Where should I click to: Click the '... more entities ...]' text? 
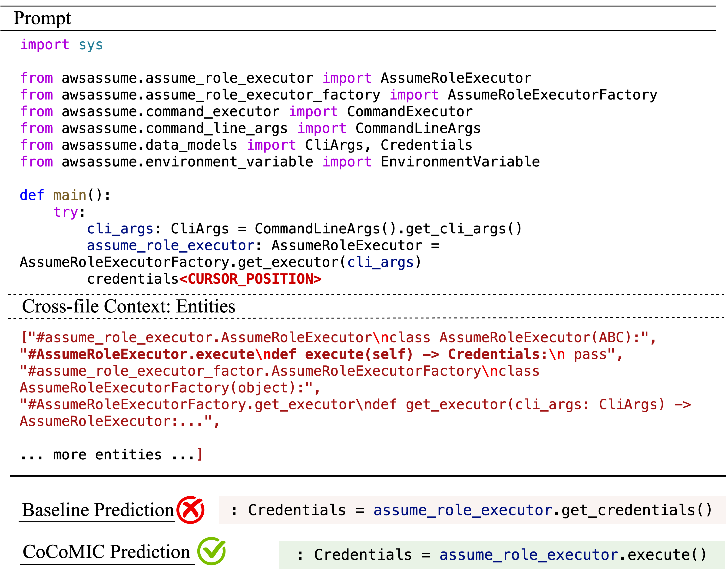111,455
